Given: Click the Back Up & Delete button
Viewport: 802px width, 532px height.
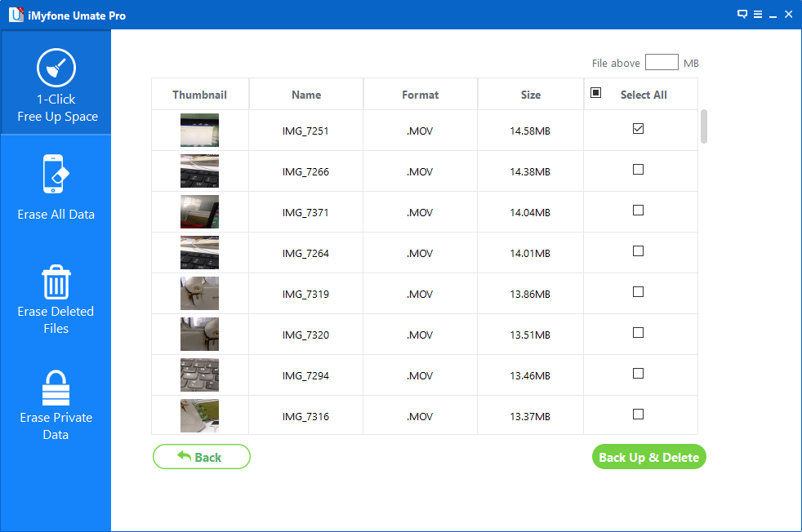Looking at the screenshot, I should (649, 457).
